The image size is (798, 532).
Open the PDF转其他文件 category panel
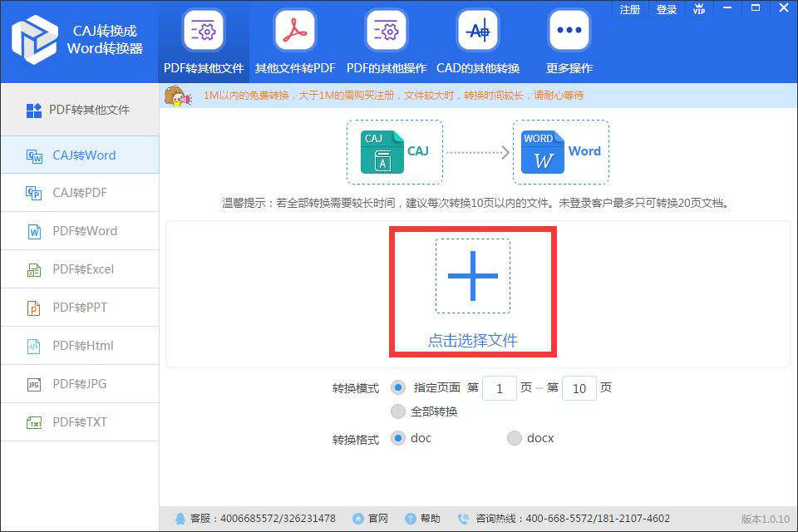coord(204,29)
